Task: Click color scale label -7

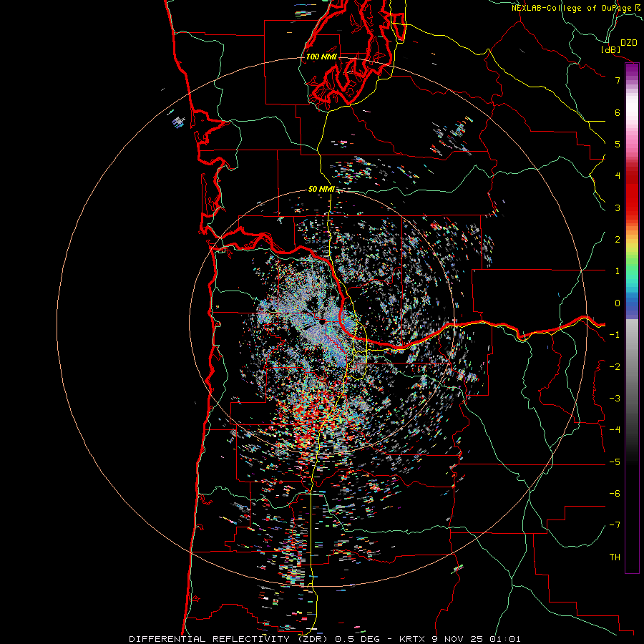Action: click(615, 525)
